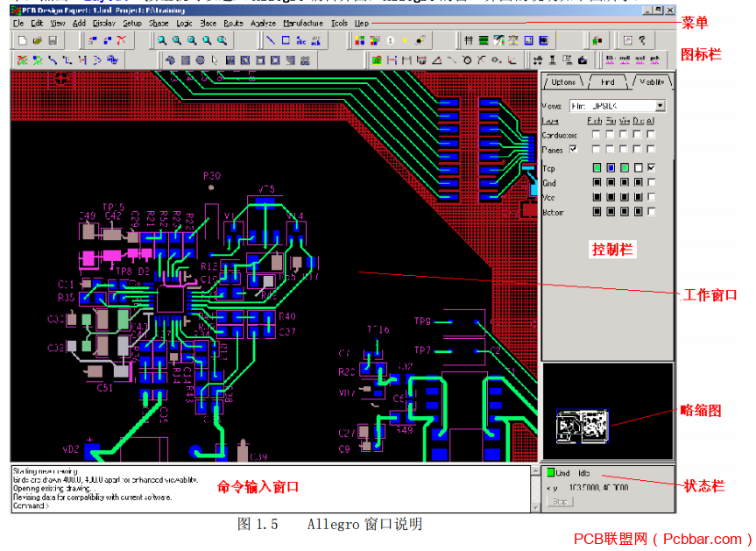Click the Top layer Via green swatch
The image size is (756, 551).
point(625,168)
